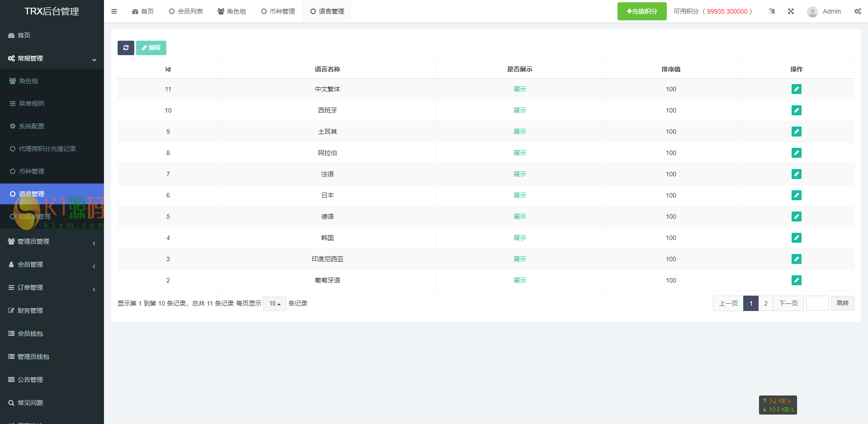
Task: Toggle 展示 status for 法语 row
Action: pos(519,174)
